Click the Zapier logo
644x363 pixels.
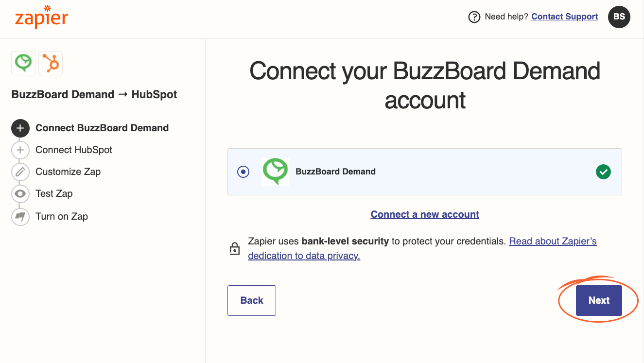click(41, 17)
